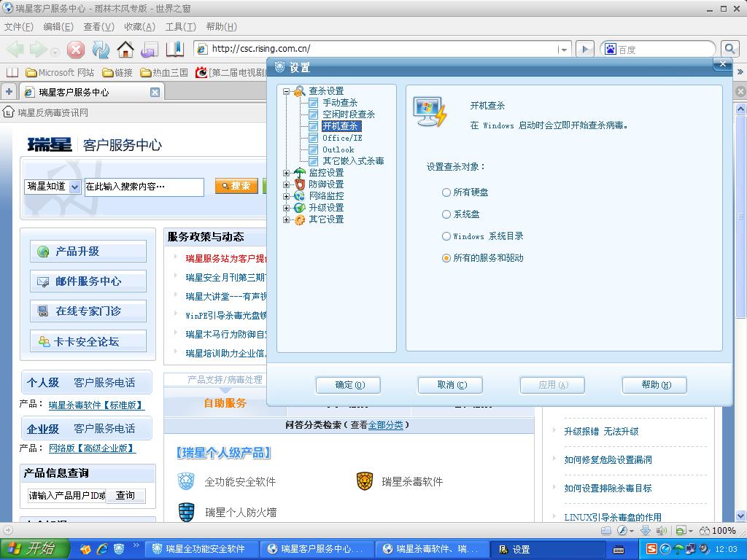Click the 防御设置 shield icon
The height and width of the screenshot is (560, 747).
tap(299, 184)
